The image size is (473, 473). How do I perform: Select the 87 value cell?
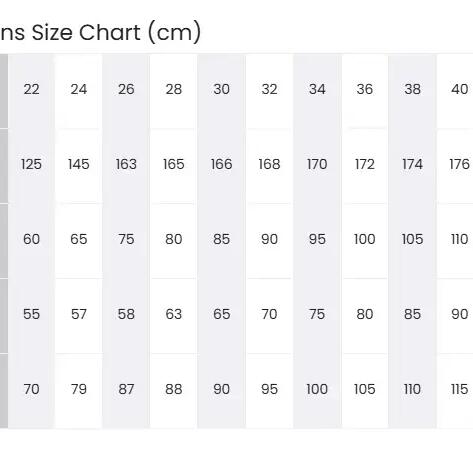click(126, 390)
